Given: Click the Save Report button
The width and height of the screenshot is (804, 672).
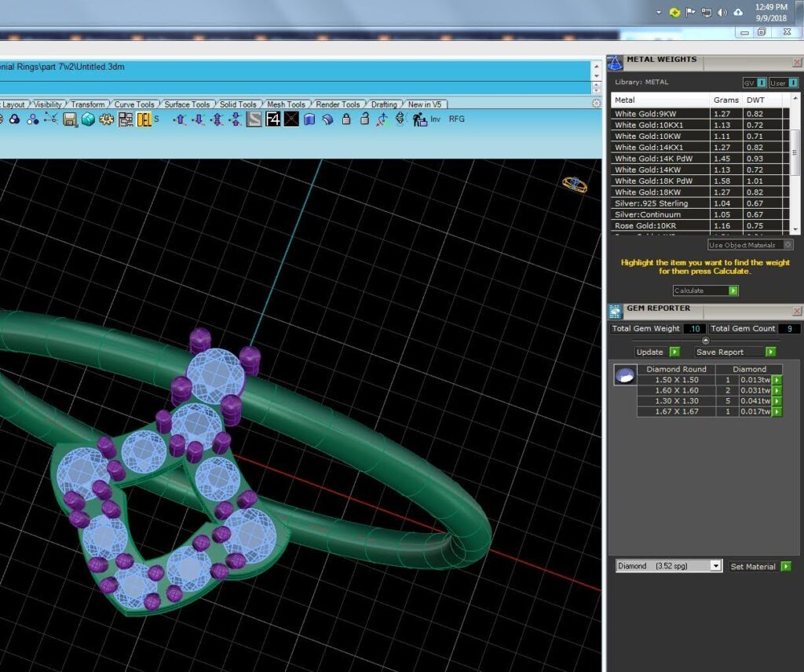Looking at the screenshot, I should tap(735, 352).
